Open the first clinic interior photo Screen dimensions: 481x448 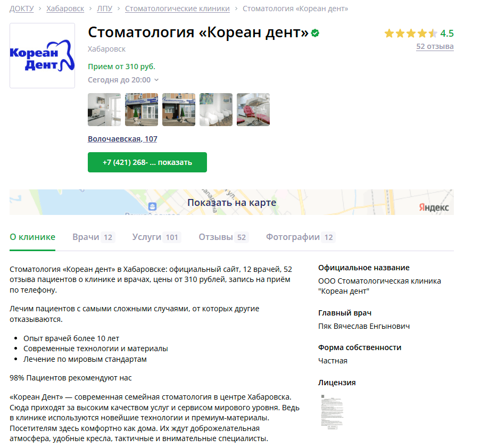pos(104,110)
